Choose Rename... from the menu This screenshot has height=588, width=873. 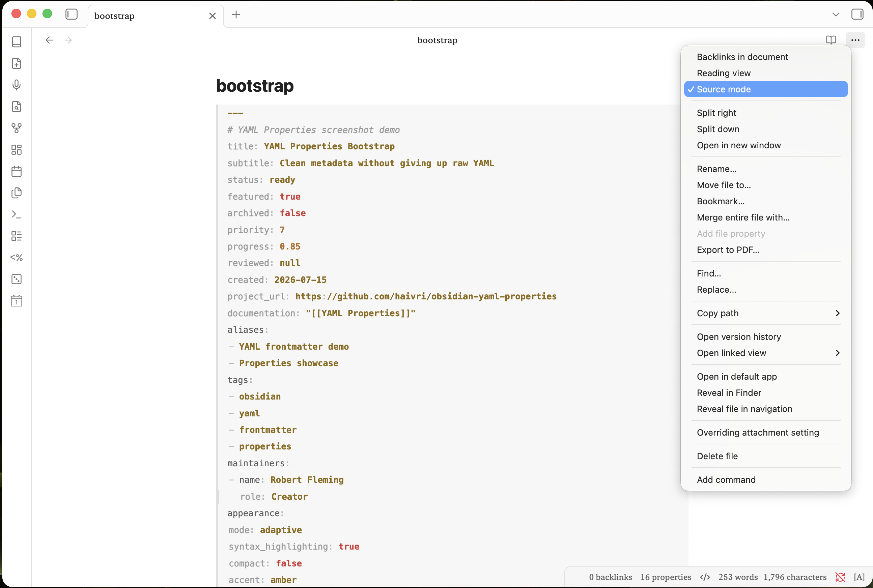766,169
